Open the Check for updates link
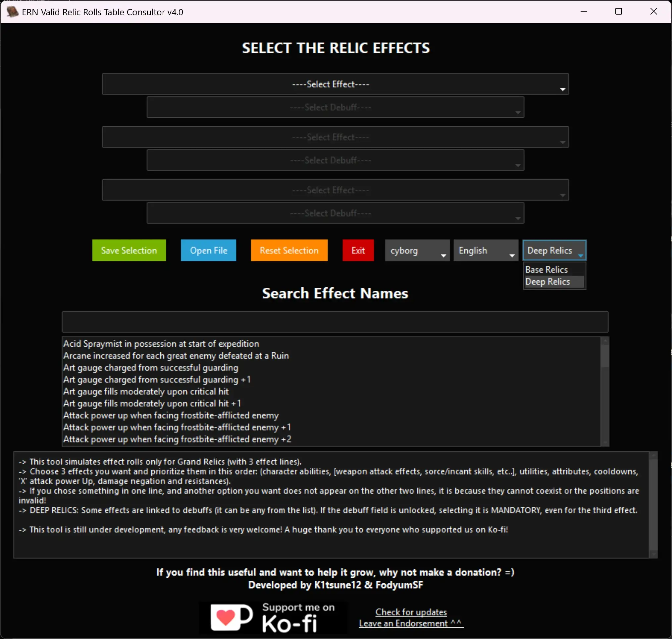The image size is (672, 639). 411,612
